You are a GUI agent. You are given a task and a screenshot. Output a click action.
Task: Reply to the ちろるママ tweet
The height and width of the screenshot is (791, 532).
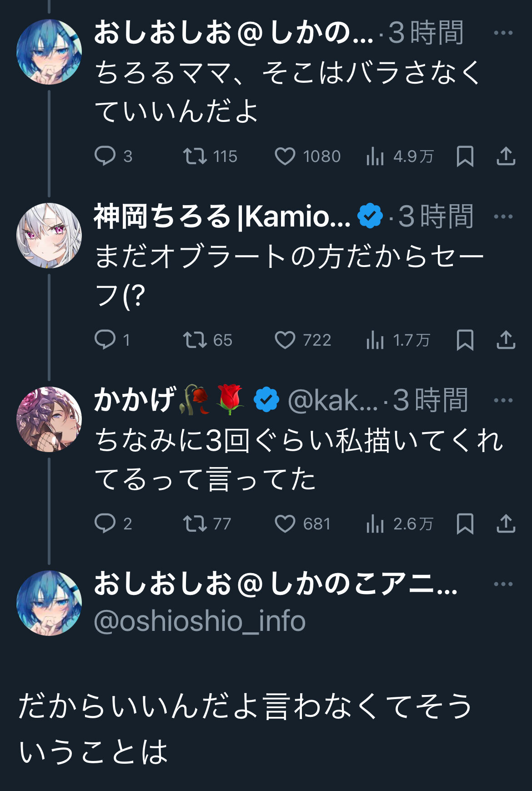[105, 156]
